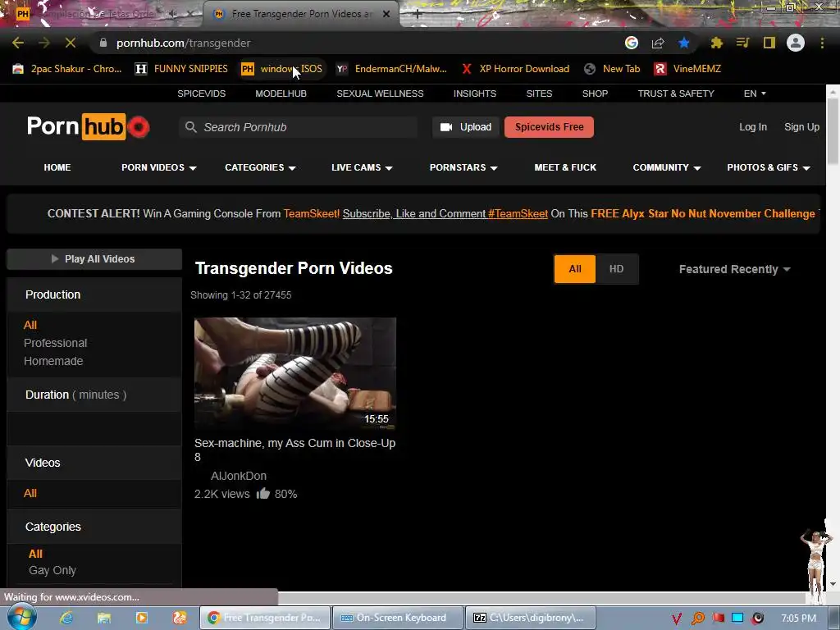Click the #TeamSkeet link in the banner
The height and width of the screenshot is (630, 840).
click(518, 213)
